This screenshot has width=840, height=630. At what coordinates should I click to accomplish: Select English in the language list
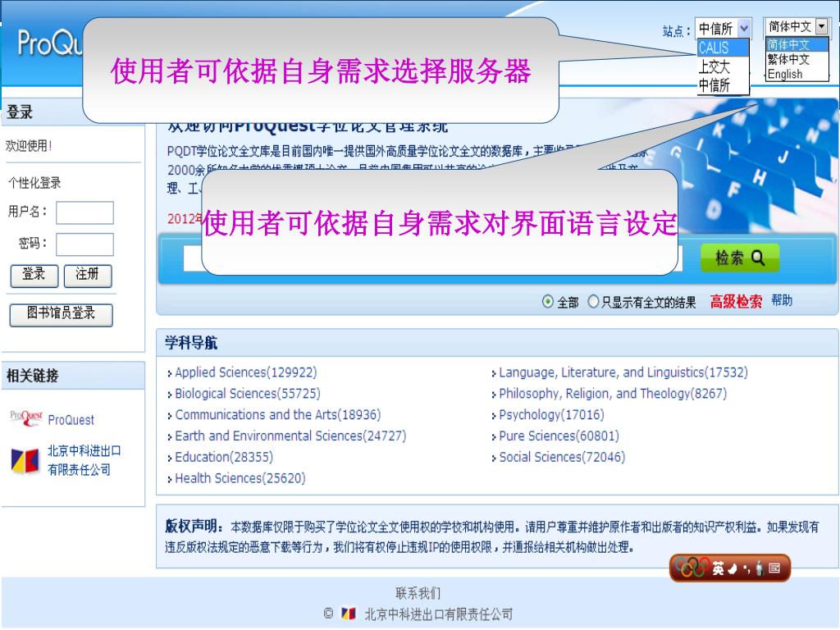797,74
